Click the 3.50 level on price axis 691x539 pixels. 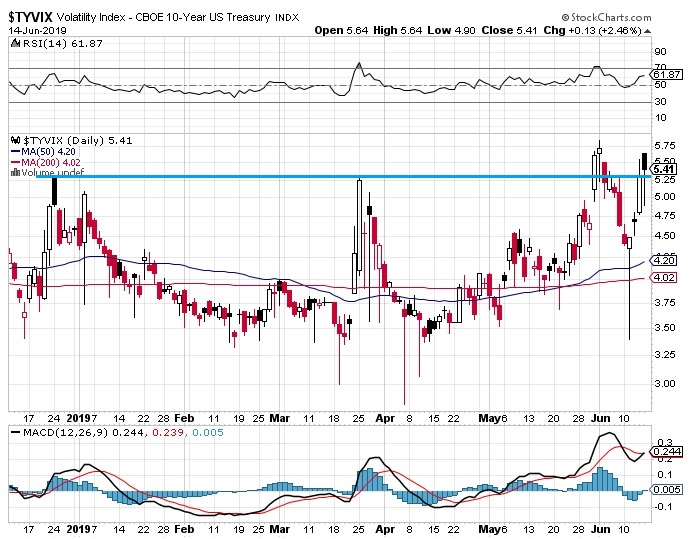(x=665, y=327)
